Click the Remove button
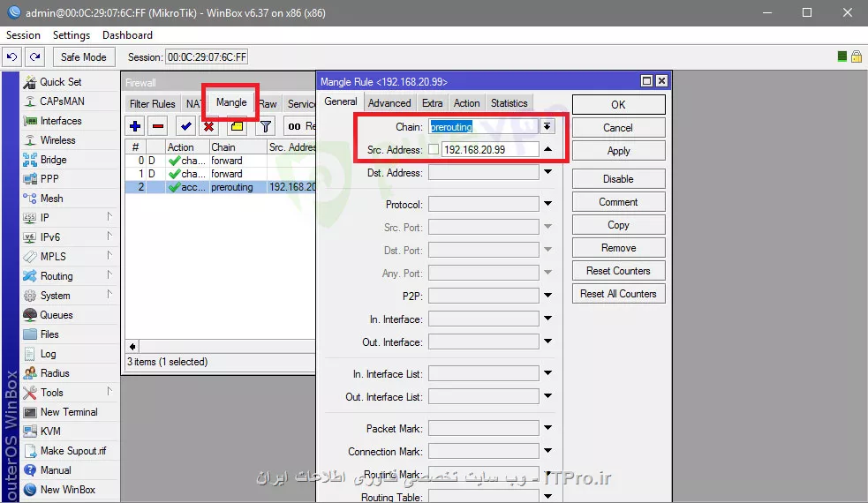The height and width of the screenshot is (503, 868). (618, 248)
